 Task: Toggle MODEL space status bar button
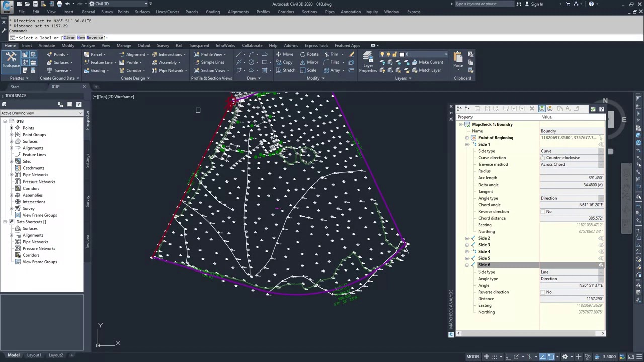click(x=473, y=357)
